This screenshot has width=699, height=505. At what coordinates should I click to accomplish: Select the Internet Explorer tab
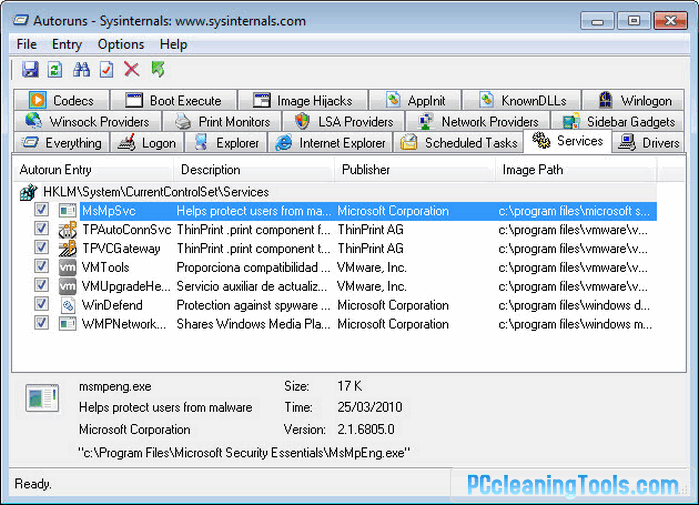[330, 143]
